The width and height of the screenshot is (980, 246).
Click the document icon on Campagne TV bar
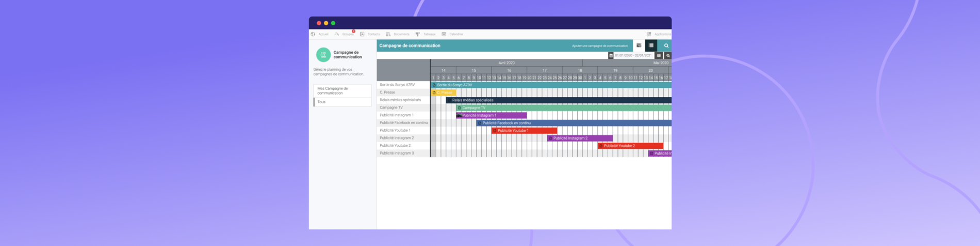(459, 107)
